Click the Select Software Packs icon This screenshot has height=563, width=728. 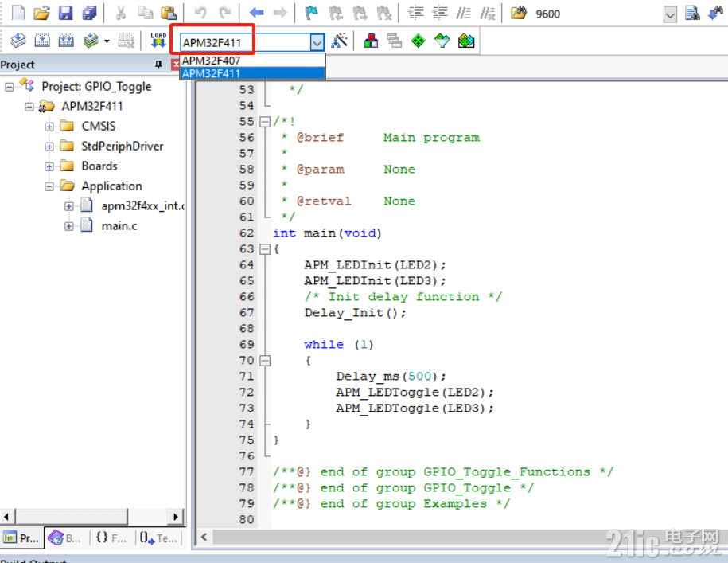(x=442, y=41)
